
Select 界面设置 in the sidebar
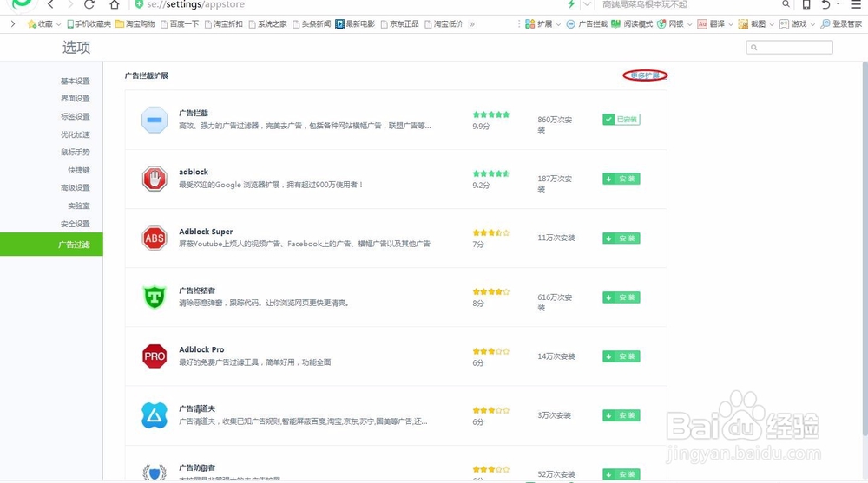pyautogui.click(x=76, y=99)
